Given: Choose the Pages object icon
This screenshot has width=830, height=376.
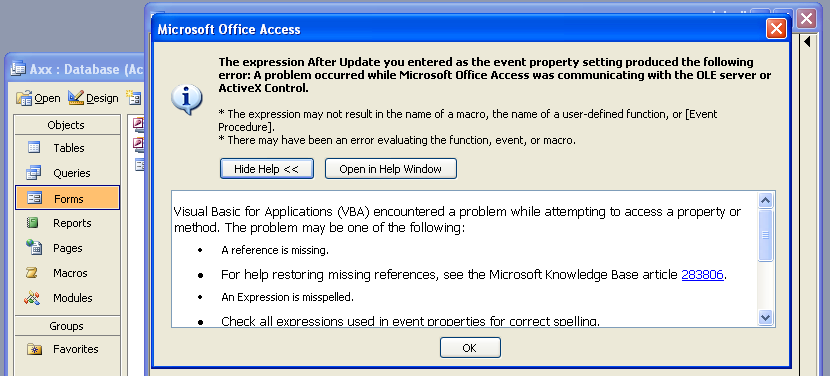Looking at the screenshot, I should point(33,247).
